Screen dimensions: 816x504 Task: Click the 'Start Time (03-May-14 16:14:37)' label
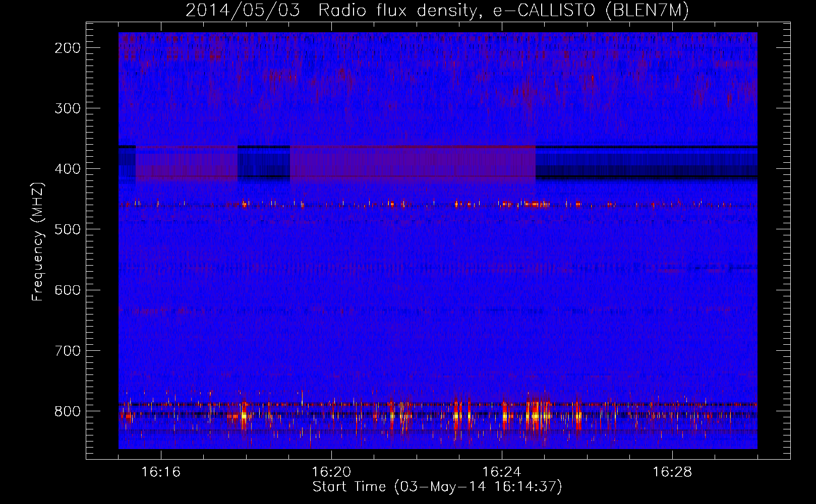pyautogui.click(x=437, y=487)
